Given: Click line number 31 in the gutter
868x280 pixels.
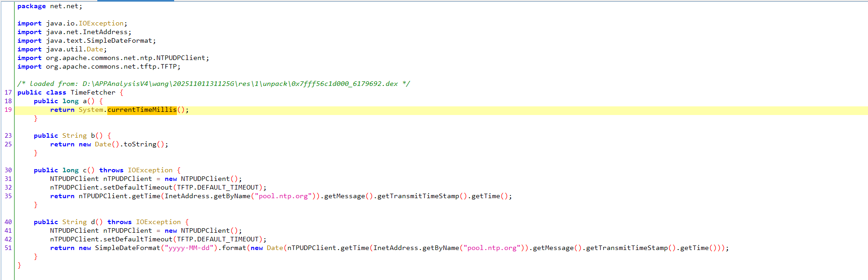Looking at the screenshot, I should pyautogui.click(x=8, y=179).
